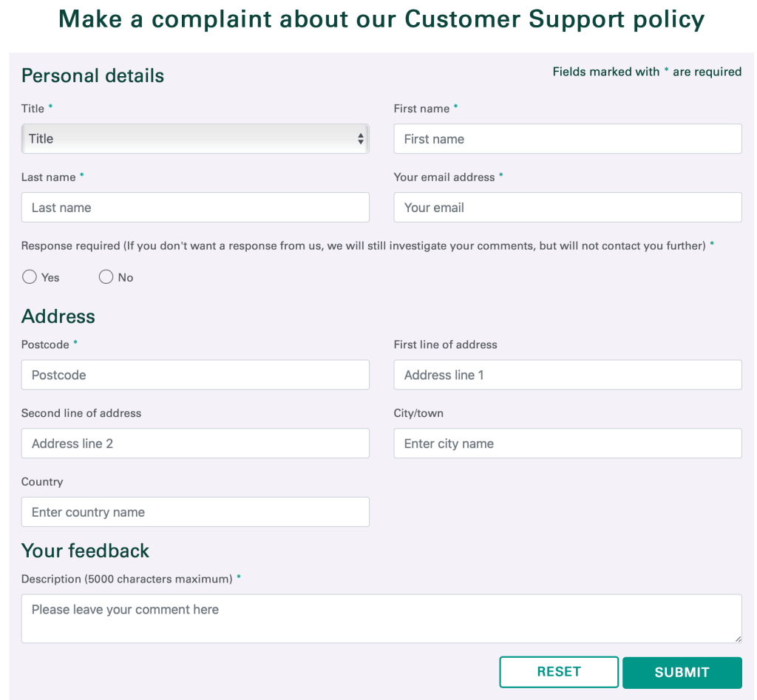
Task: Open the Title dropdown selector
Action: pos(194,139)
